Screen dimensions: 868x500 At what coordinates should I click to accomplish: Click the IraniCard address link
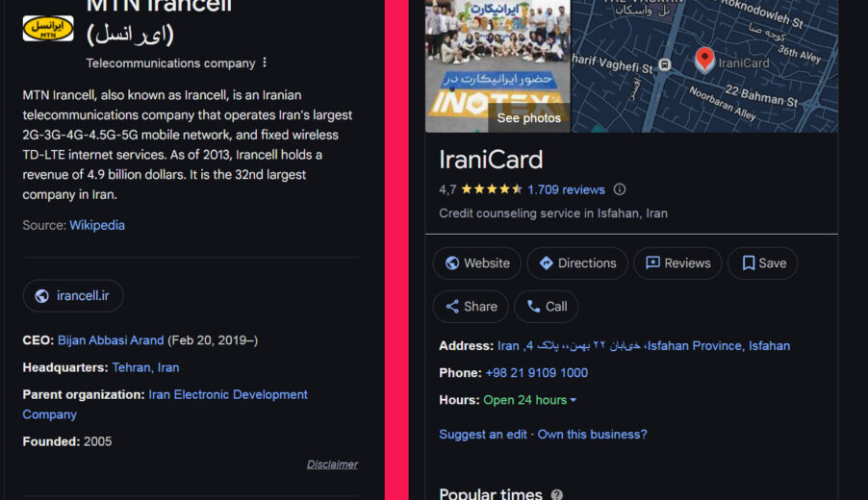click(x=643, y=346)
